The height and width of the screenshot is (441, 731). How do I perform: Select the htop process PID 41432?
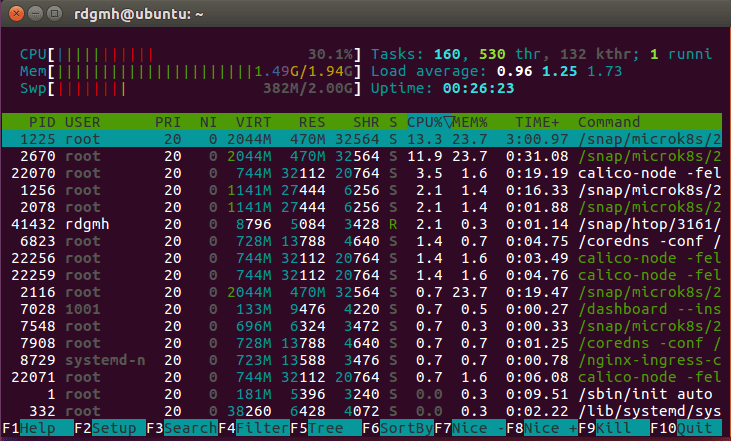click(x=362, y=224)
